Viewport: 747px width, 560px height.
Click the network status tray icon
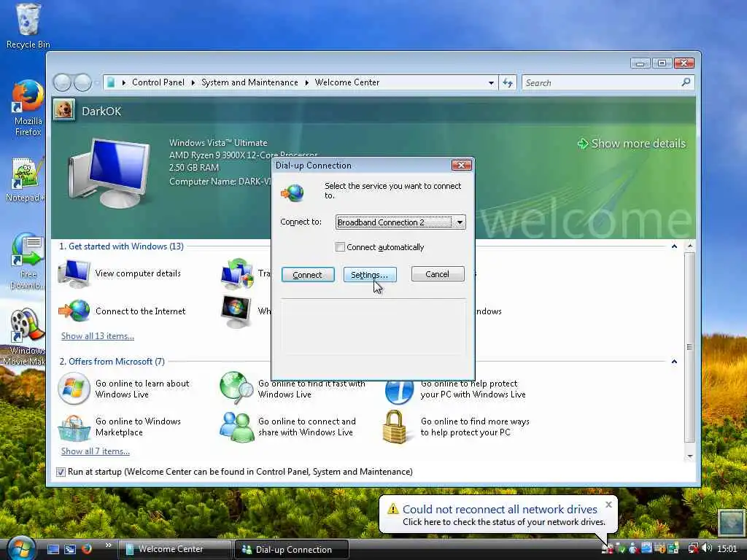tap(693, 549)
